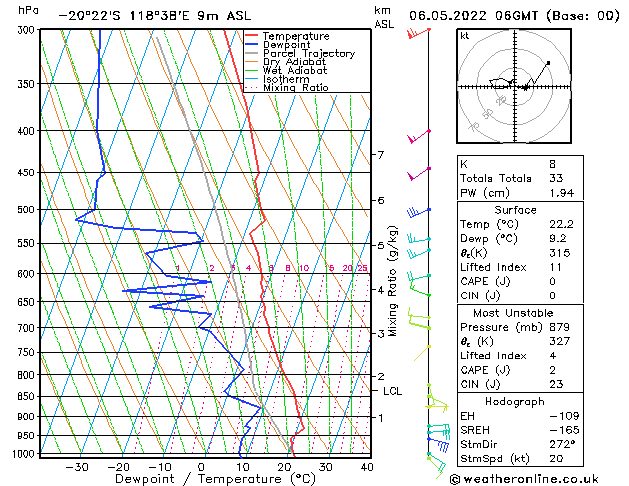629x486 pixels.
Task: Click the surface theta-e value 315
Action: (x=560, y=253)
